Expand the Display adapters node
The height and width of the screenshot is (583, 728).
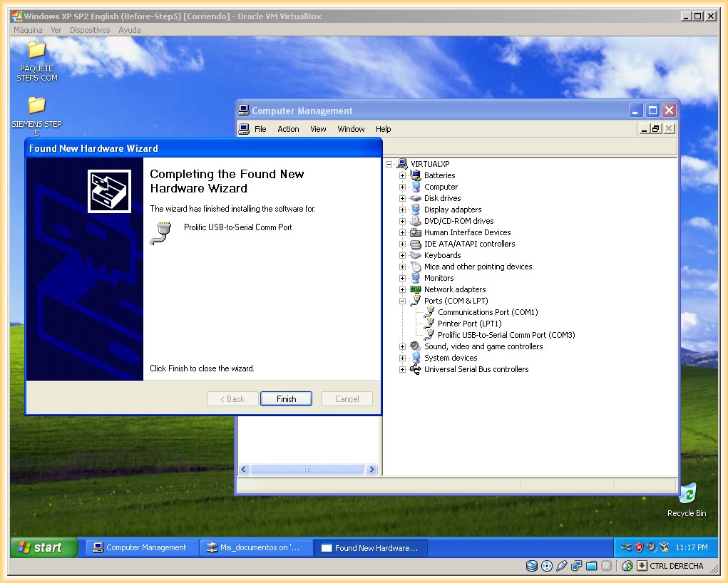point(402,210)
